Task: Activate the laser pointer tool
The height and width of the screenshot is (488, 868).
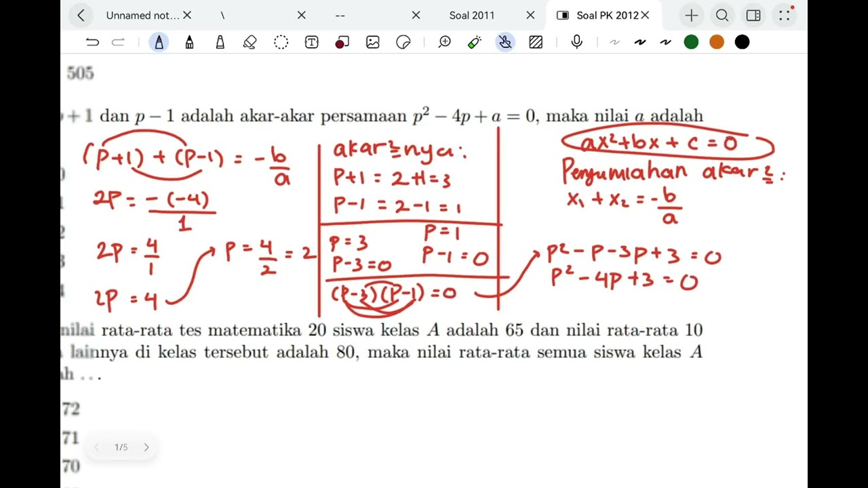Action: (475, 42)
